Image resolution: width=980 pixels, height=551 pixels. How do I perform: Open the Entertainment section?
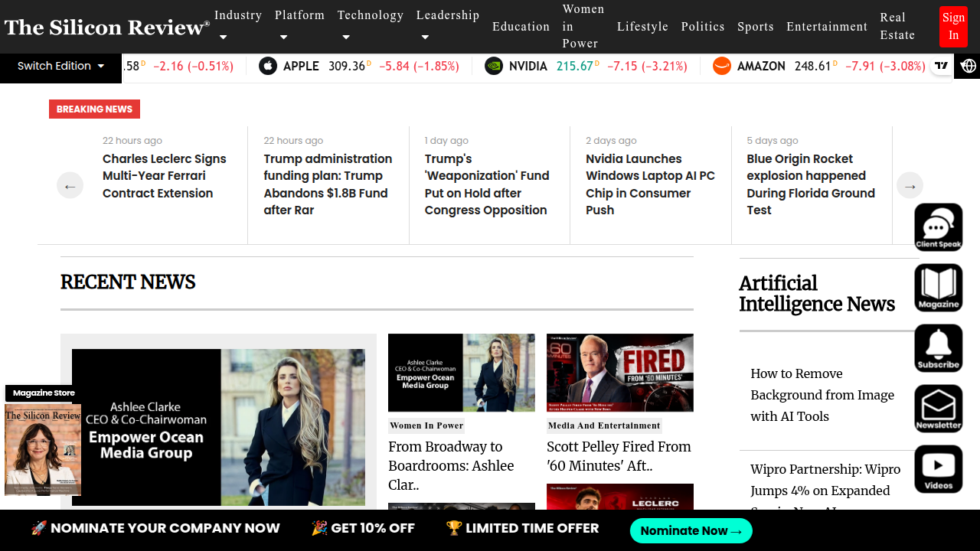[827, 27]
